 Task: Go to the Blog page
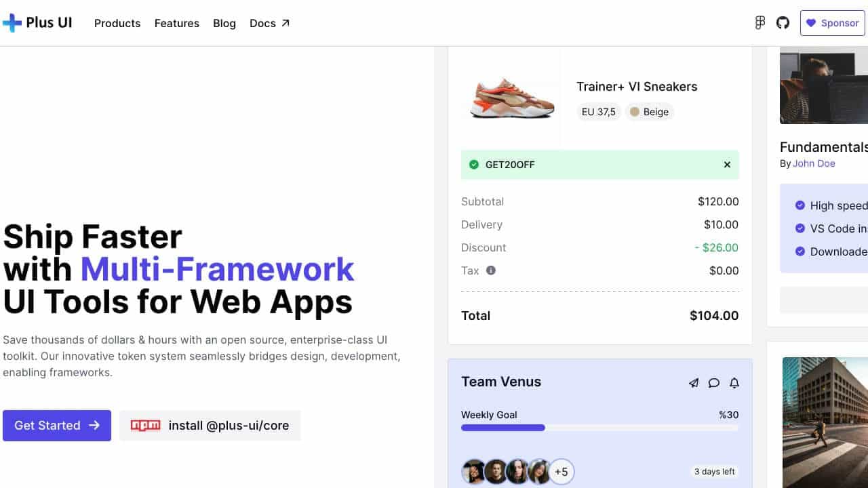224,23
